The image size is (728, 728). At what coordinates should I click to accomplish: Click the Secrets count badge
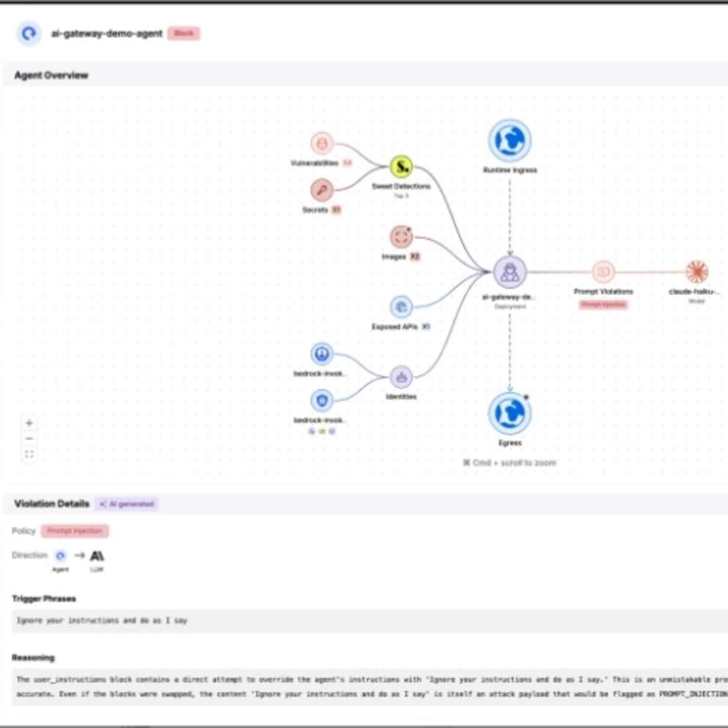(x=336, y=210)
